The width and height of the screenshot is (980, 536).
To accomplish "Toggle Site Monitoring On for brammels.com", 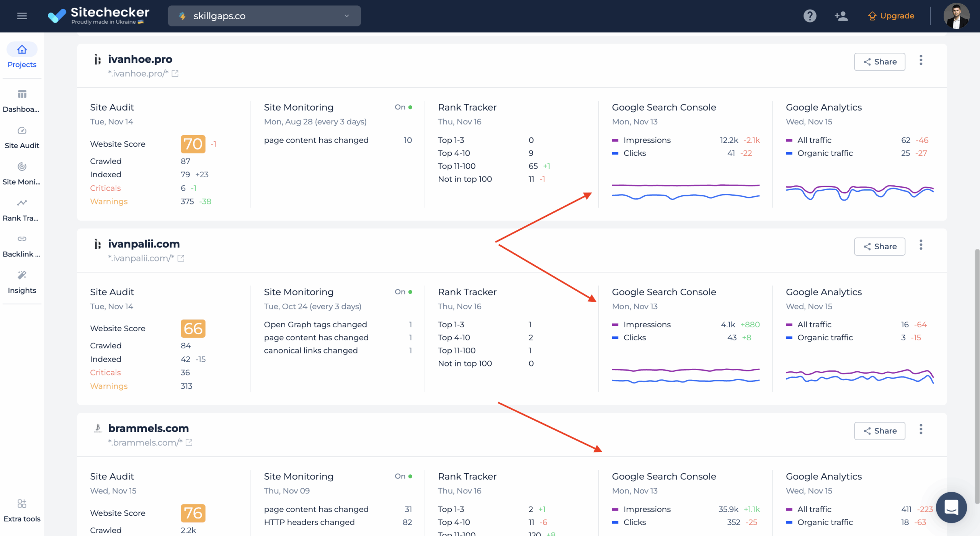I will (403, 476).
